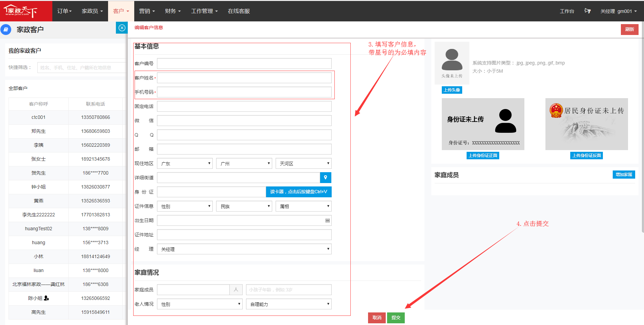The image size is (644, 325).
Task: Select customer row 北京福林家政——龚红林
Action: 67,284
